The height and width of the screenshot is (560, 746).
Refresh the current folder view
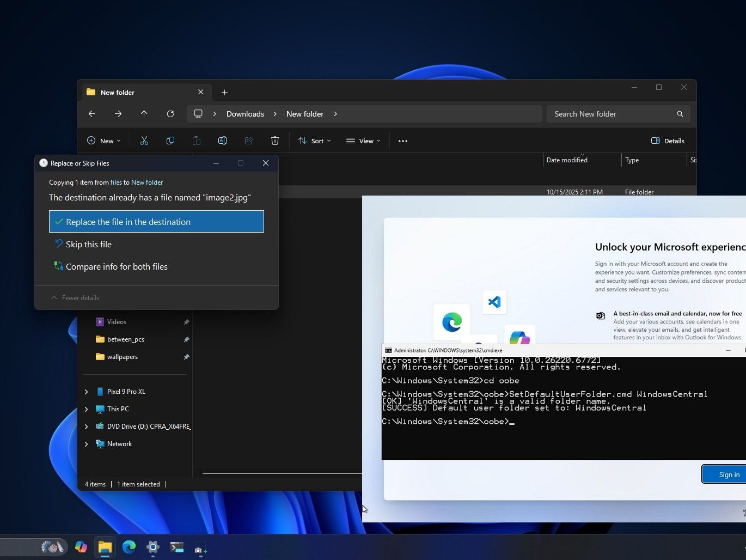(x=170, y=114)
